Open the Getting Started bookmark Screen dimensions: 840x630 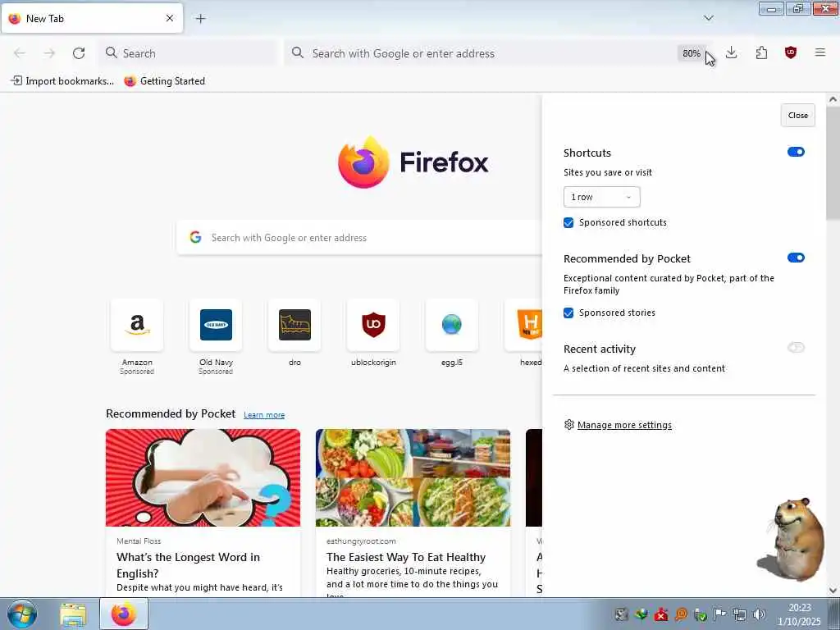pos(164,81)
